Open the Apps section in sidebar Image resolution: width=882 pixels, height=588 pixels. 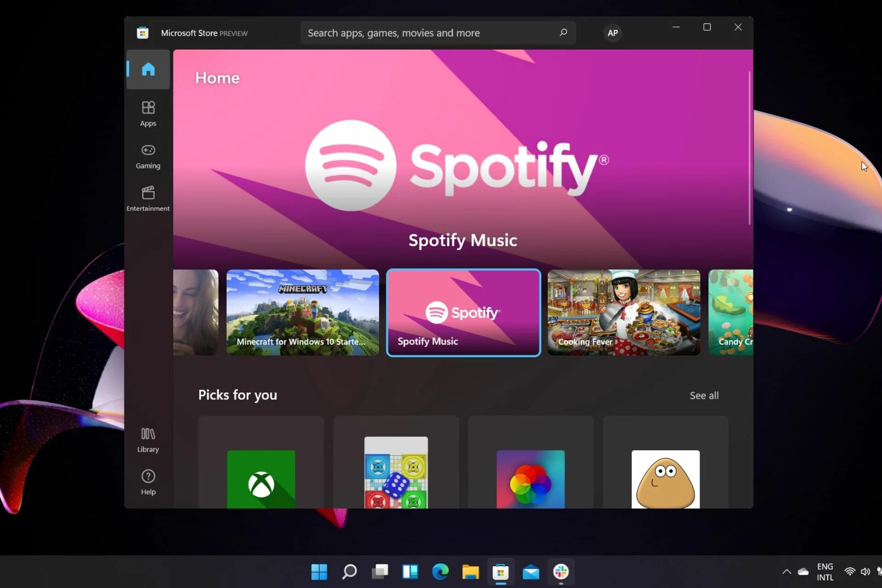(148, 113)
